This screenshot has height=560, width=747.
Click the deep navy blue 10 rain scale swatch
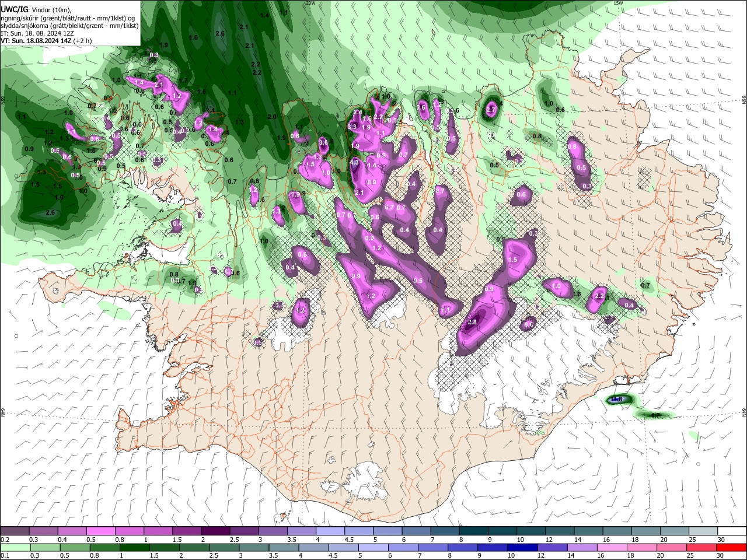522,547
